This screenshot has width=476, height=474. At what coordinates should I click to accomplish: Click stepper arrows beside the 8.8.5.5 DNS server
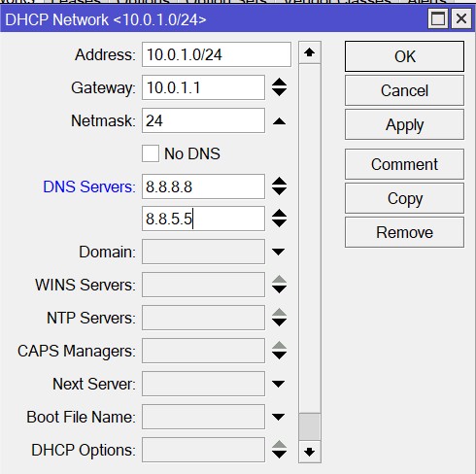(279, 219)
